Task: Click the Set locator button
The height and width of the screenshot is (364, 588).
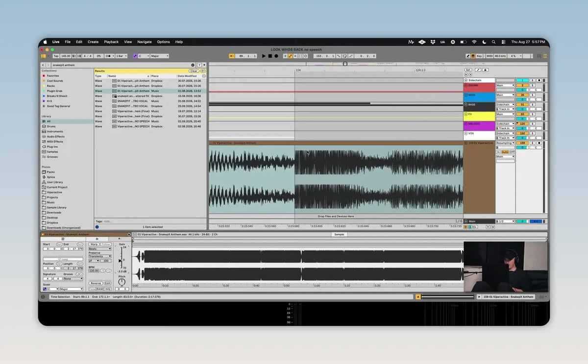Action: pyautogui.click(x=468, y=70)
